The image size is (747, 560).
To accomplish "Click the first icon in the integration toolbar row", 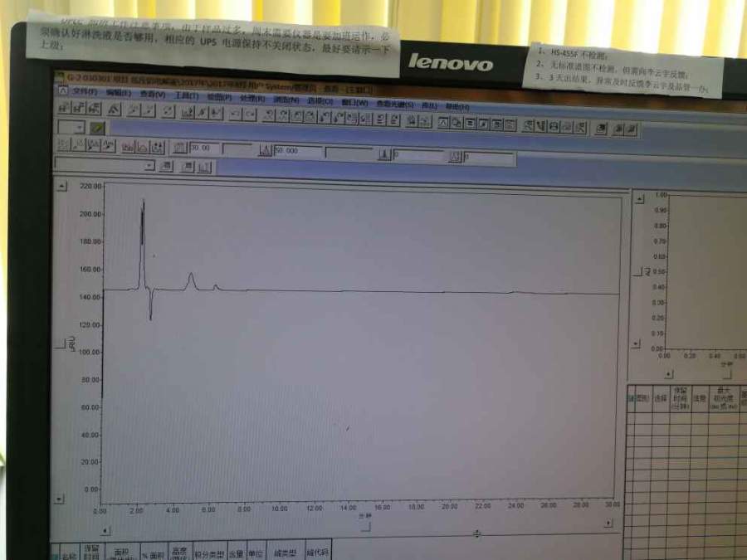I will [63, 144].
